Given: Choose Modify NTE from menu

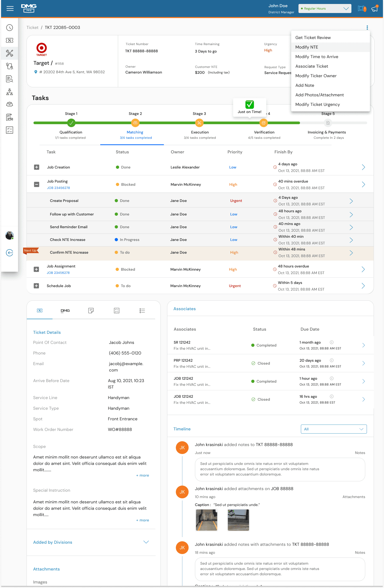Looking at the screenshot, I should pyautogui.click(x=330, y=47).
